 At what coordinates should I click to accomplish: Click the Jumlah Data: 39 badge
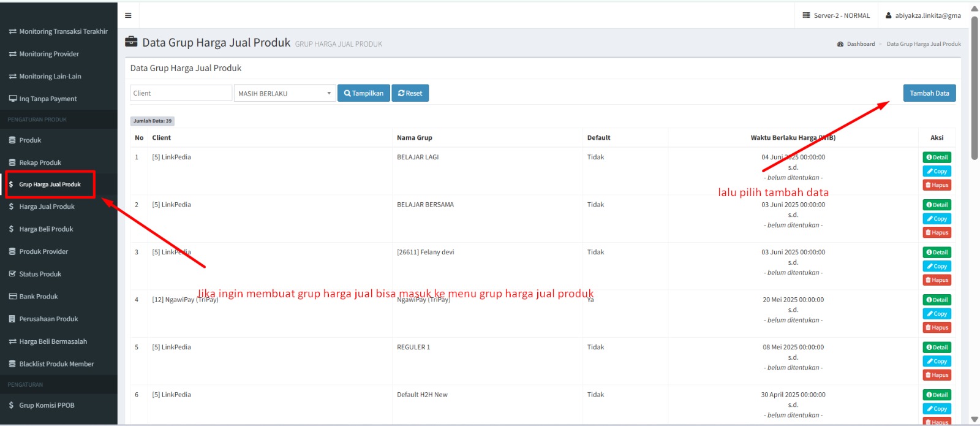pos(153,121)
